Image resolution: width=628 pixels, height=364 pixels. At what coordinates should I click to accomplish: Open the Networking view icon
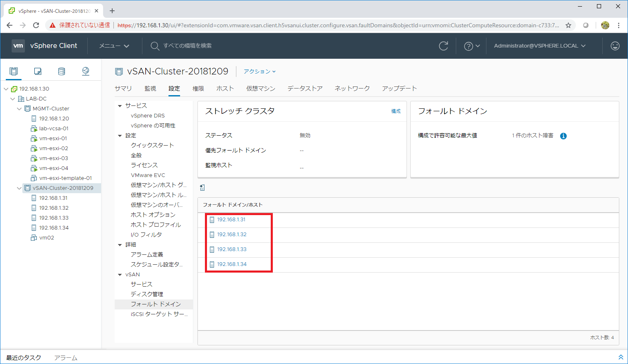(86, 71)
